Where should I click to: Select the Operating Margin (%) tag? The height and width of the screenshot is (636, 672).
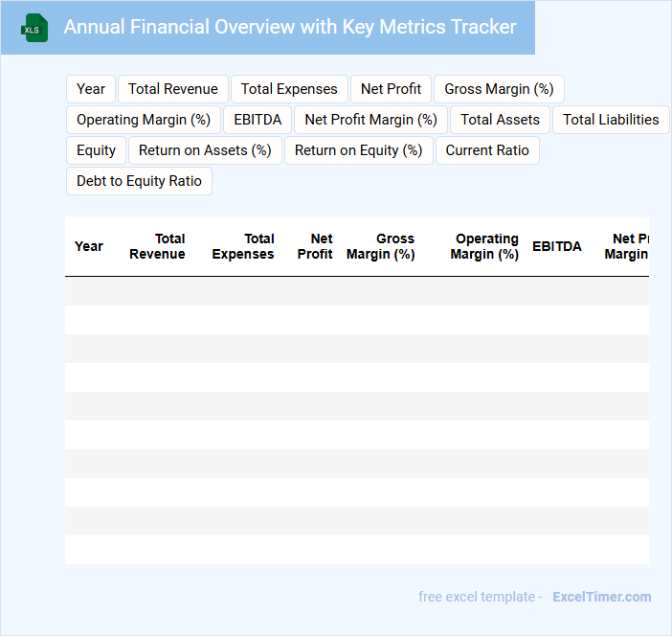pyautogui.click(x=144, y=120)
